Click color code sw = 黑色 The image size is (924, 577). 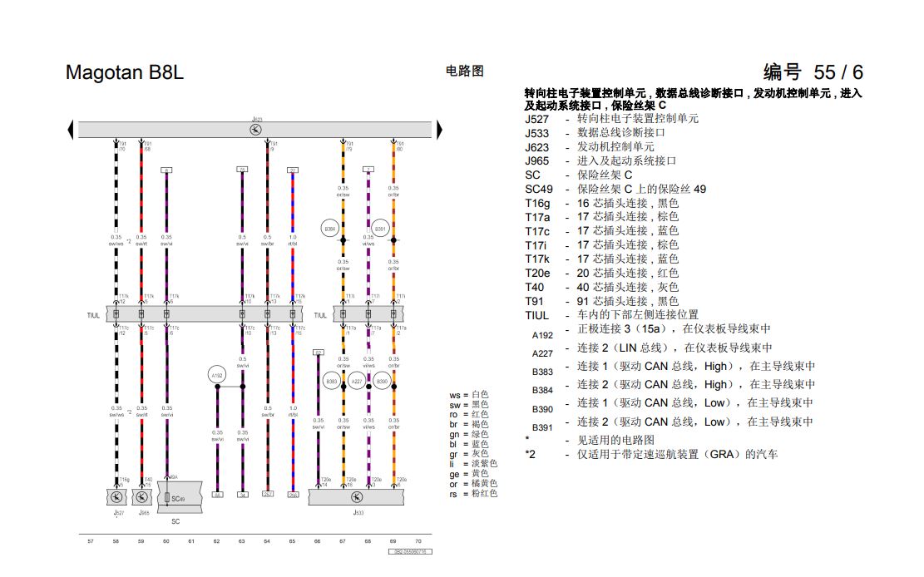tap(469, 405)
